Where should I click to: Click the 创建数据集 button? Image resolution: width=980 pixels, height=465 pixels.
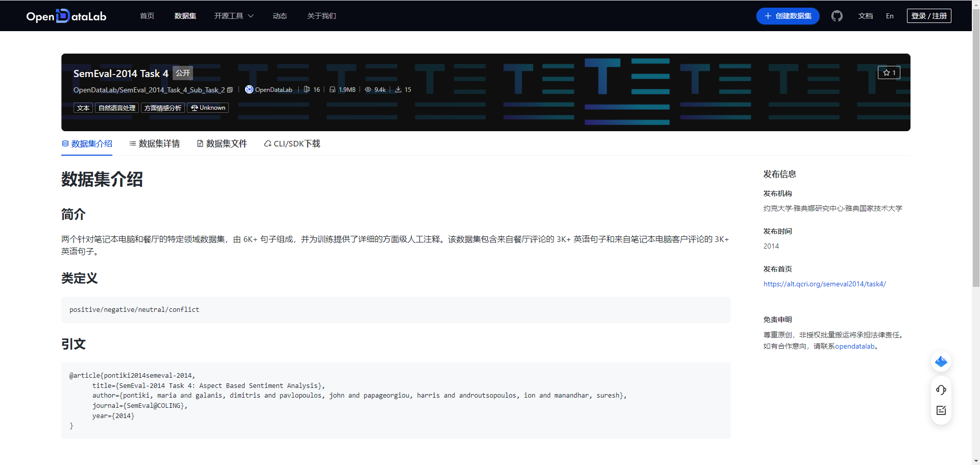[x=787, y=16]
